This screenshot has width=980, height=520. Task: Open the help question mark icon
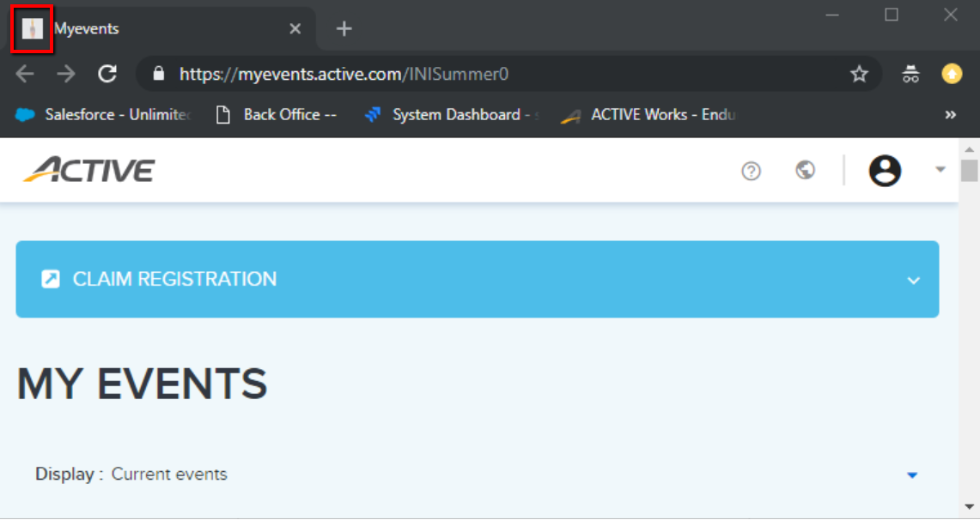751,171
